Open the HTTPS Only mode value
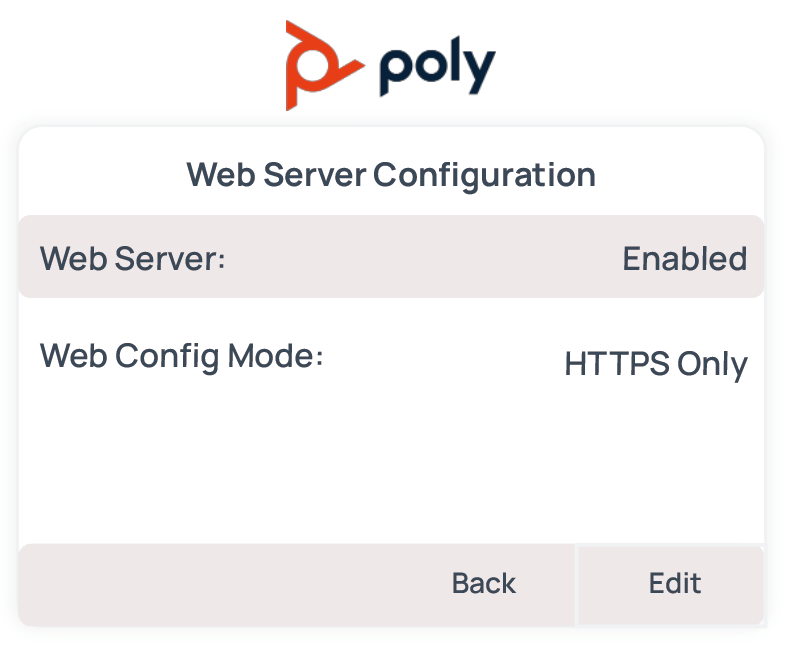The width and height of the screenshot is (788, 645). click(655, 363)
